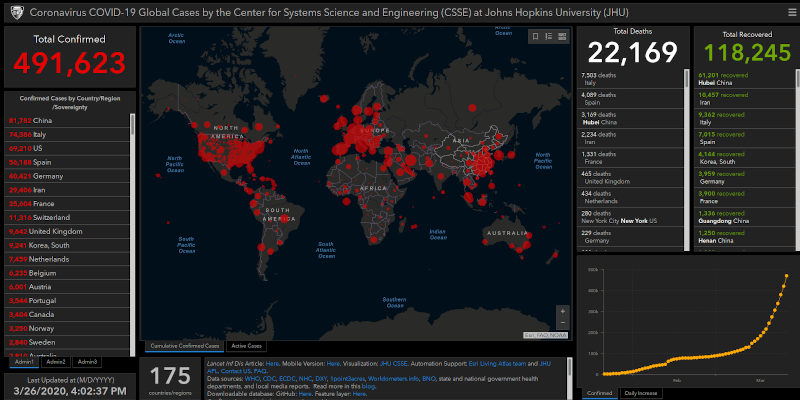Select Cumulative Confirmed Cases map tab
Viewport: 800px width, 400px height.
[185, 346]
